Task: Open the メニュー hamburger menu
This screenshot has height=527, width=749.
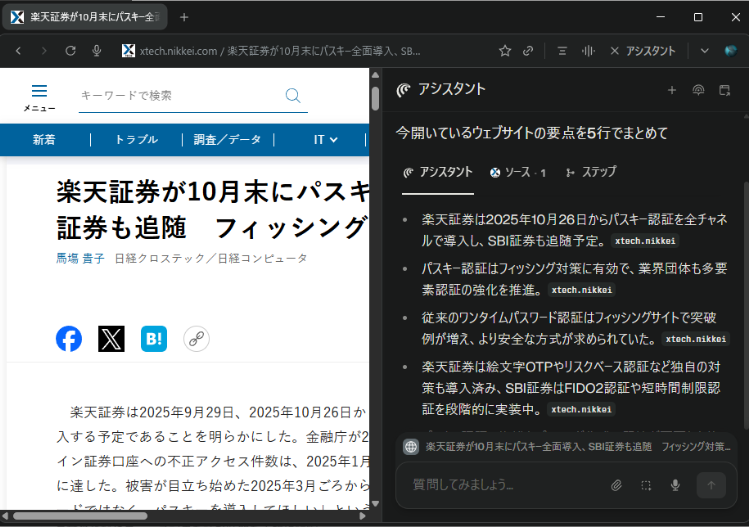Action: (39, 96)
